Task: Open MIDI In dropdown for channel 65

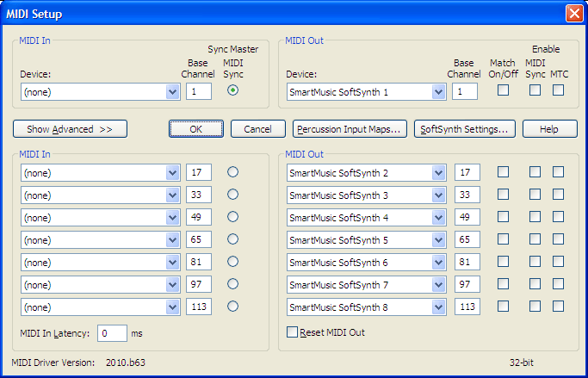Action: (101, 240)
